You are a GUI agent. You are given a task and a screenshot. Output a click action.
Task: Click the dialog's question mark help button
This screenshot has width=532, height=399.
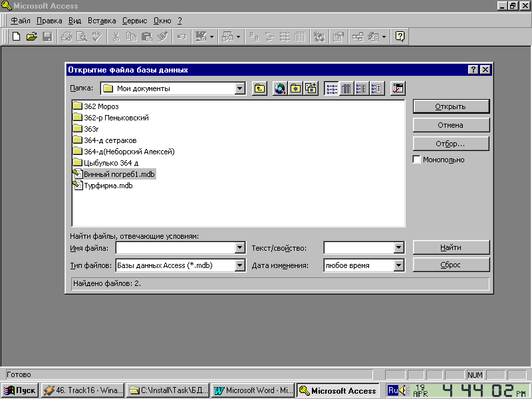(x=473, y=70)
